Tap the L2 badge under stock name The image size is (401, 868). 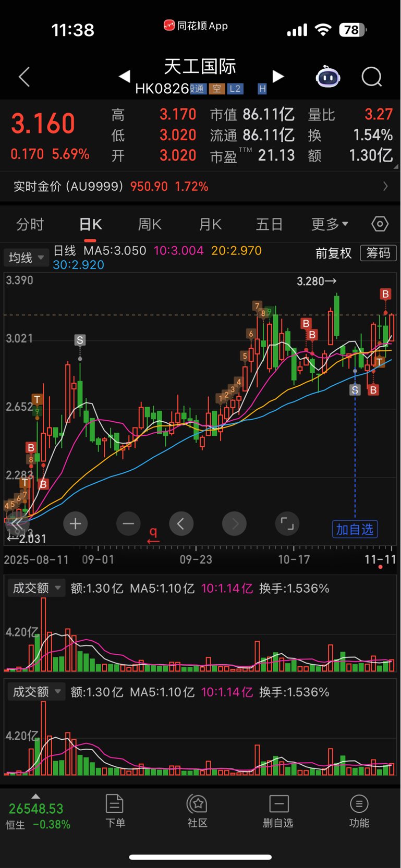235,89
